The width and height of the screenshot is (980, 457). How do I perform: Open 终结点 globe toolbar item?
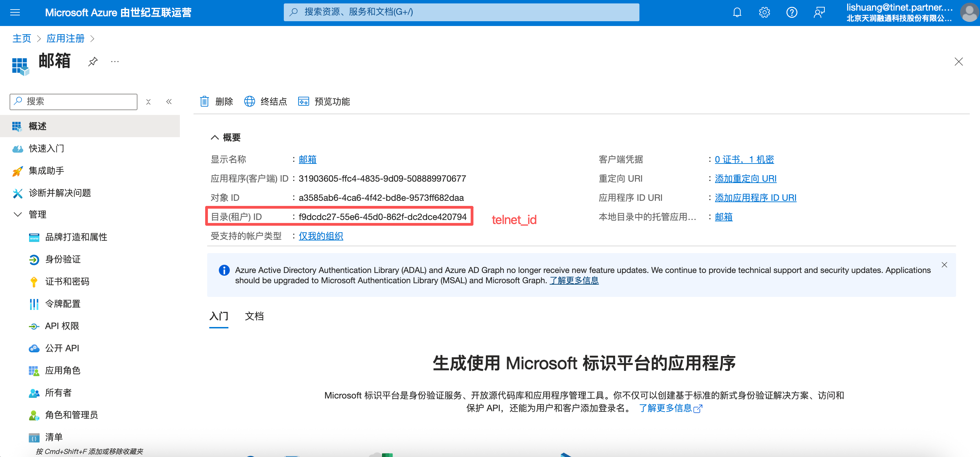point(266,102)
